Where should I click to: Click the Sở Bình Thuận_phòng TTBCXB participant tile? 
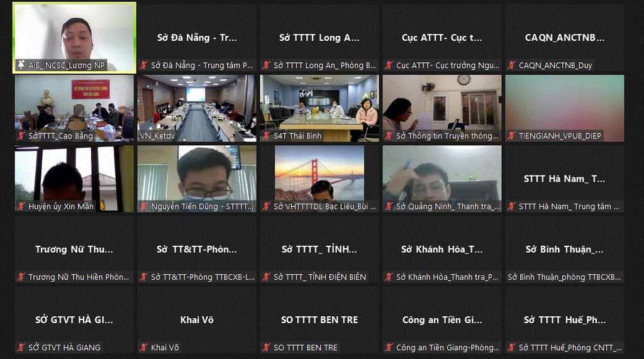[565, 250]
